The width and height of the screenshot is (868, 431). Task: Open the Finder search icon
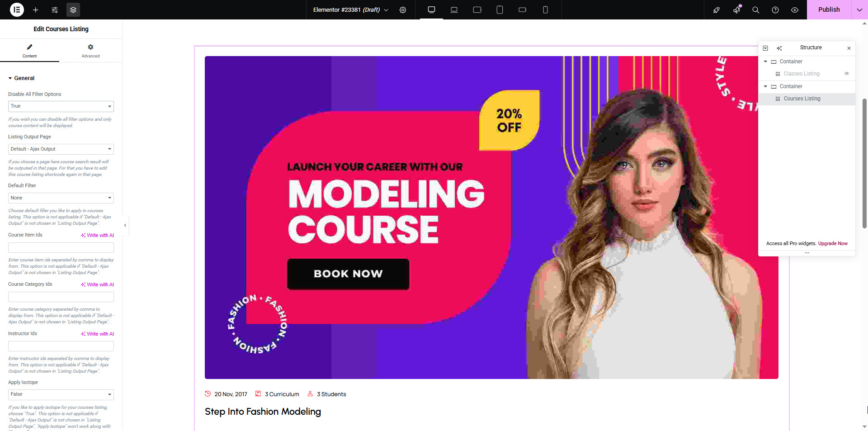coord(755,10)
